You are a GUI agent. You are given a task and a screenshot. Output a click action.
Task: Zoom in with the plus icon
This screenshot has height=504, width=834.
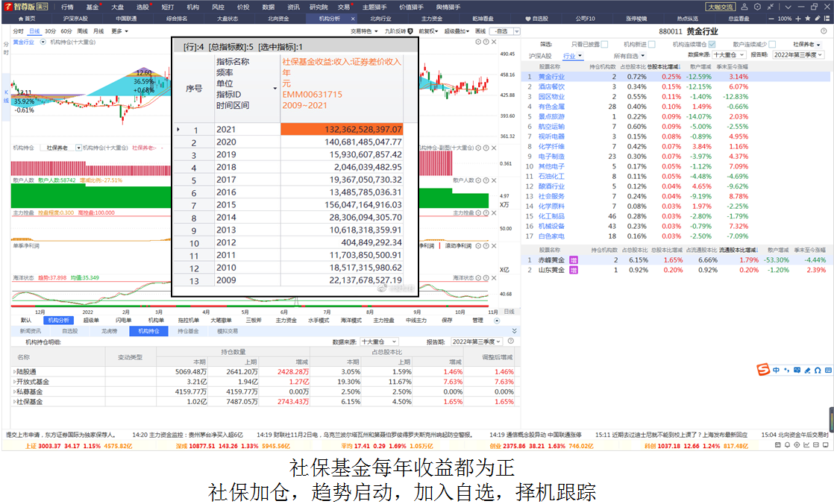pos(798,19)
